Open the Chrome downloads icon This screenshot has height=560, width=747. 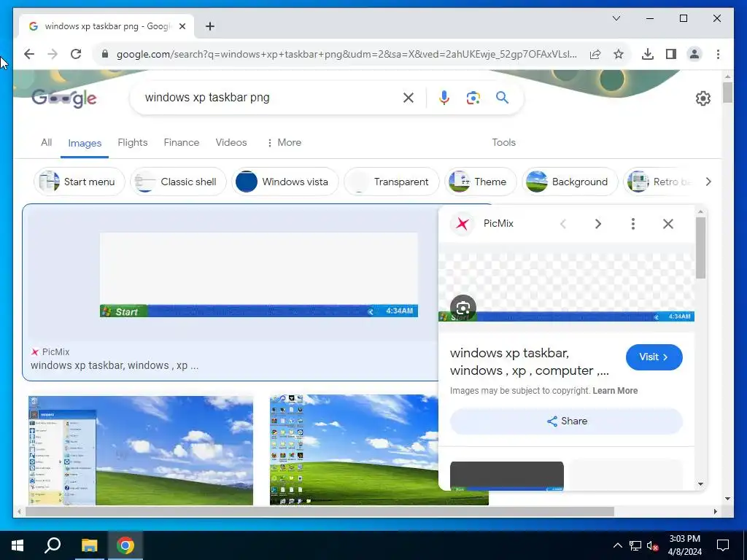point(648,54)
